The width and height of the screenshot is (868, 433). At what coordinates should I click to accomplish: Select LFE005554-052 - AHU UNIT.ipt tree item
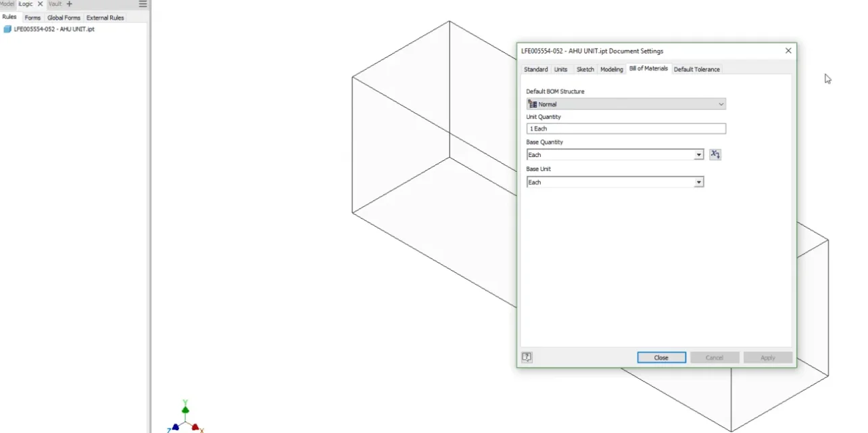[54, 29]
